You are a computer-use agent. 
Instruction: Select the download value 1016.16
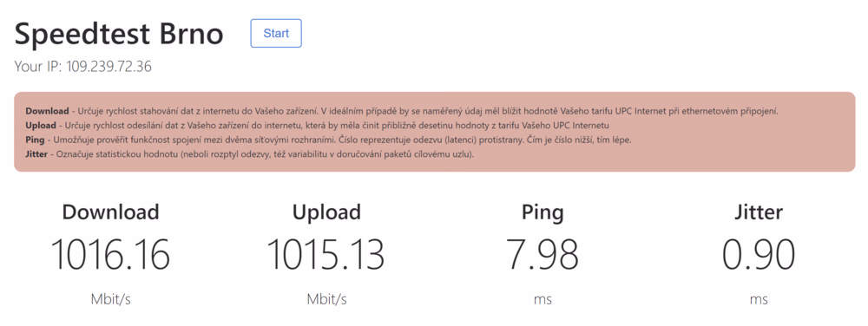point(110,254)
